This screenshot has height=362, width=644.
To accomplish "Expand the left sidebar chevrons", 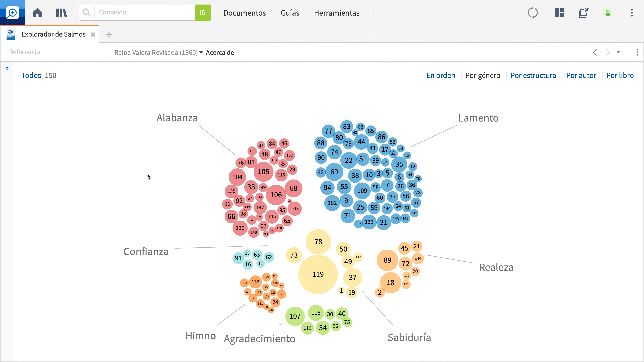I will pyautogui.click(x=7, y=68).
